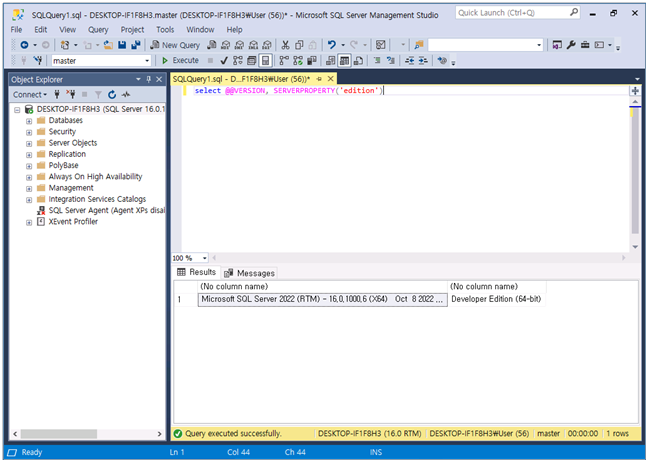Image resolution: width=649 pixels, height=463 pixels.
Task: Toggle Include Live Query Statistics
Action: (x=298, y=61)
